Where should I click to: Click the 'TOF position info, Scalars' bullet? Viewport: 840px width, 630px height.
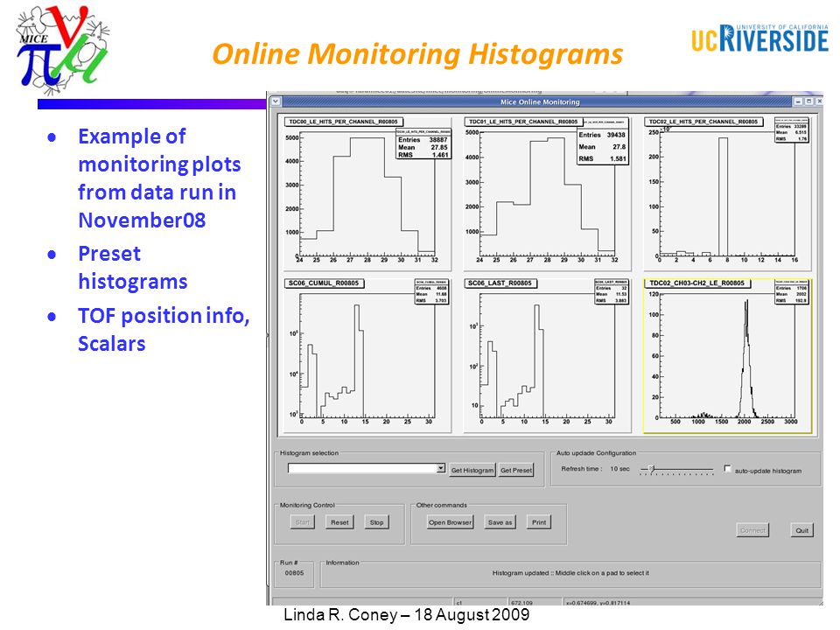[x=164, y=330]
